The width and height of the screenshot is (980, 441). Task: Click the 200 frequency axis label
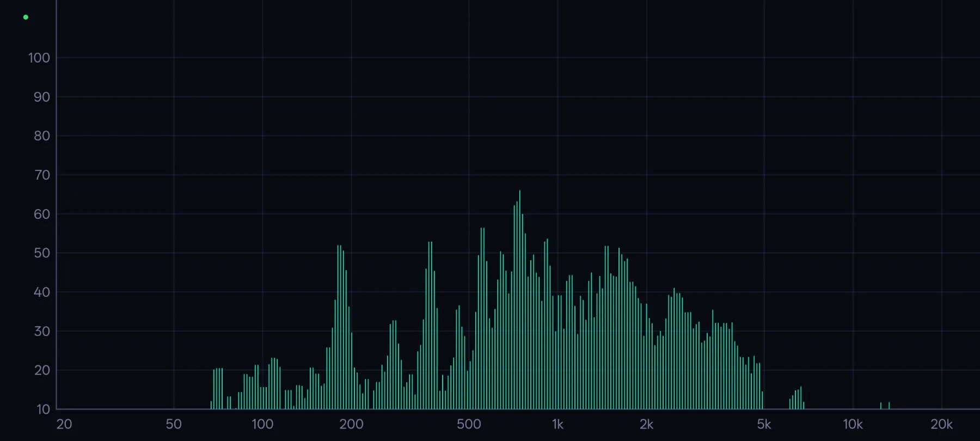[351, 424]
